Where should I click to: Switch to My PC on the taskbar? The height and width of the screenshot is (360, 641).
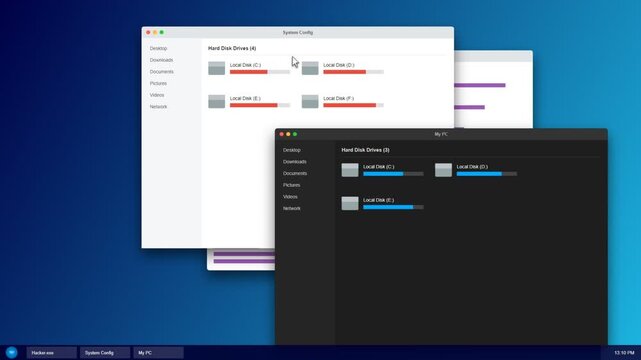click(x=158, y=353)
